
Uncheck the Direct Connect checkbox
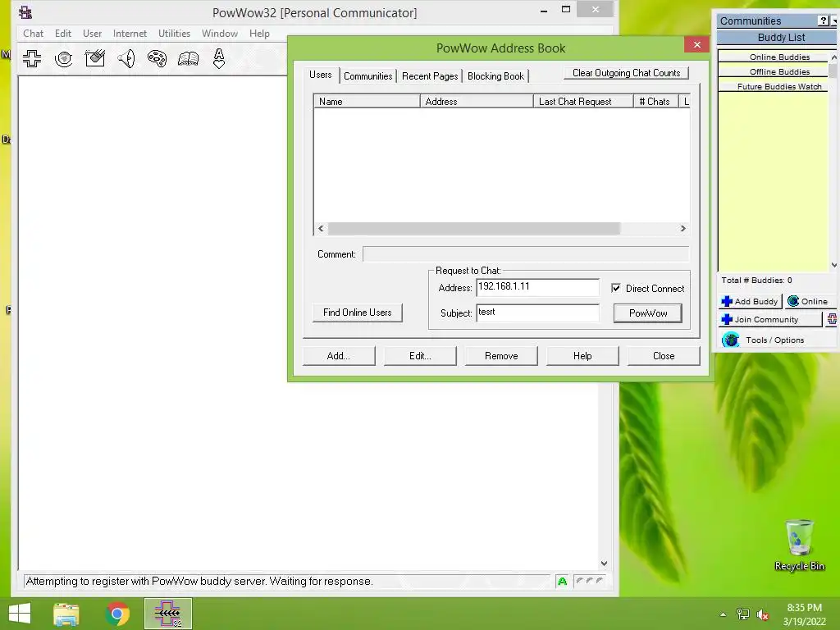tap(616, 288)
